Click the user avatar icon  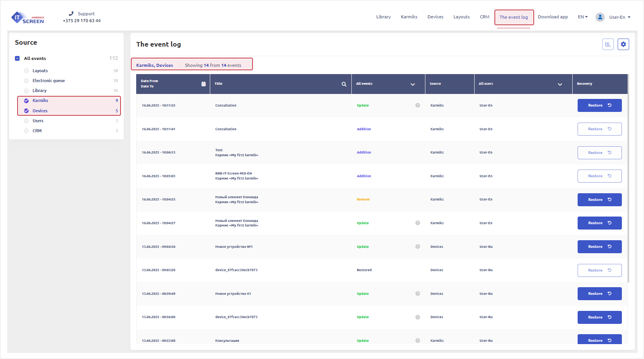tap(600, 17)
